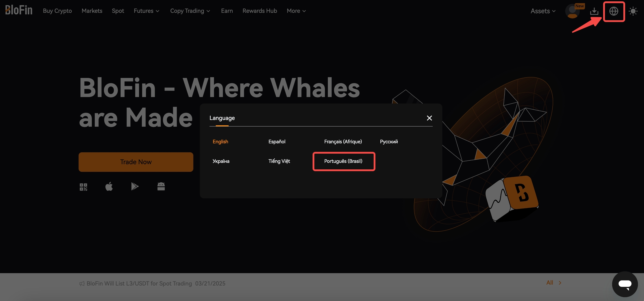The width and height of the screenshot is (644, 301).
Task: Choose Tiếng Việt language
Action: tap(279, 161)
